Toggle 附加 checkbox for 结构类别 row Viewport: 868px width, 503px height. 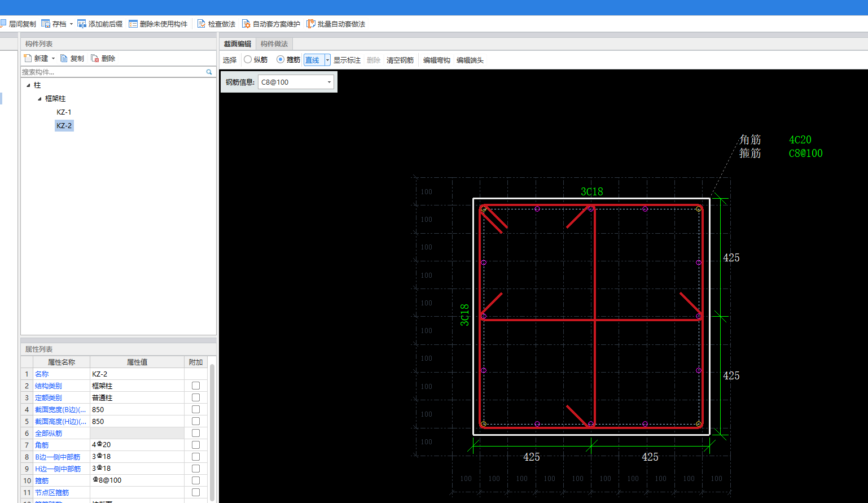(x=196, y=386)
